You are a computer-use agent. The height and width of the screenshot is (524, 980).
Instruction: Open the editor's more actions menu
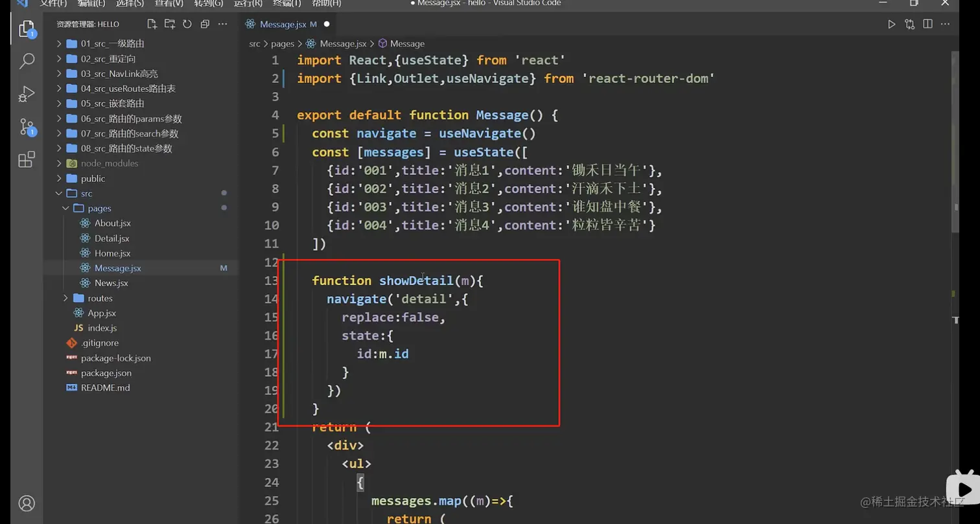[946, 24]
